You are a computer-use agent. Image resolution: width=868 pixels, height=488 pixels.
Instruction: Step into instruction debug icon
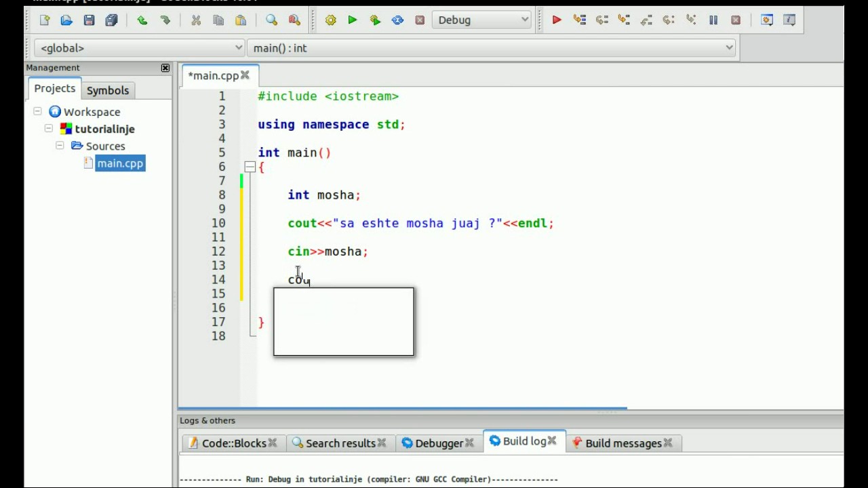click(691, 20)
